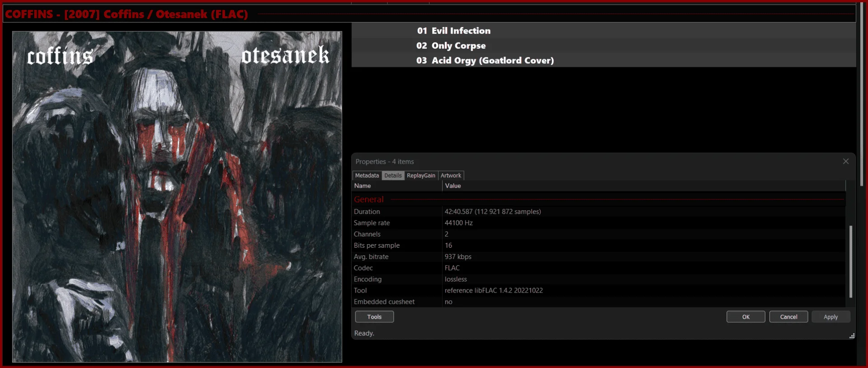The image size is (868, 368).
Task: Click the Coffins / Otesanek album cover
Action: pyautogui.click(x=177, y=197)
